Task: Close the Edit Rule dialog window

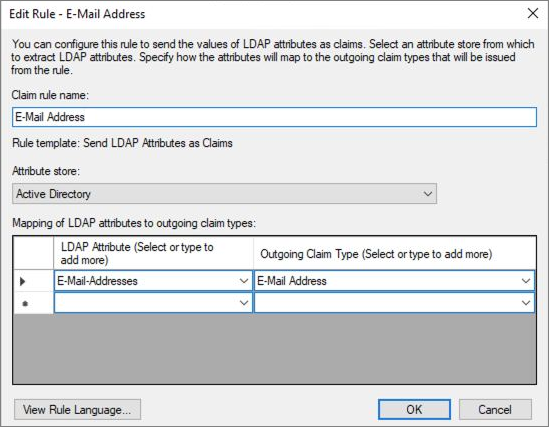Action: 533,14
